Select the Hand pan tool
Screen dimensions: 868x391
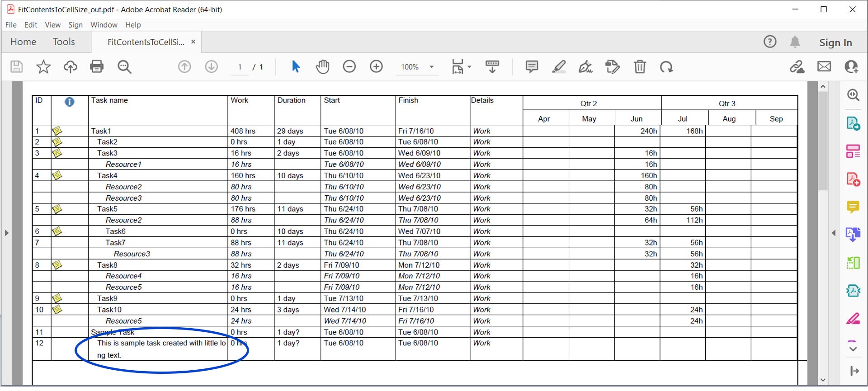pos(322,67)
